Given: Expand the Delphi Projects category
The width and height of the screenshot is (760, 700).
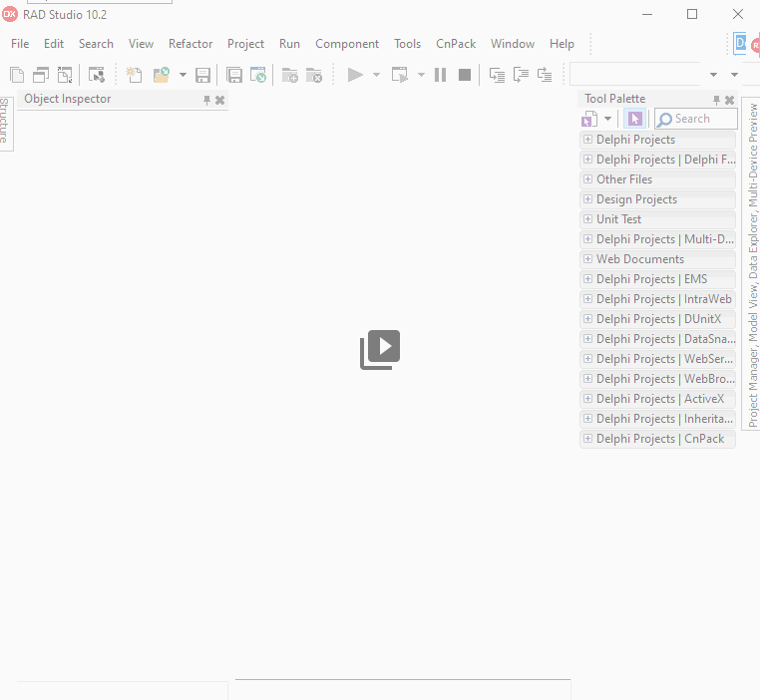Looking at the screenshot, I should [x=587, y=140].
